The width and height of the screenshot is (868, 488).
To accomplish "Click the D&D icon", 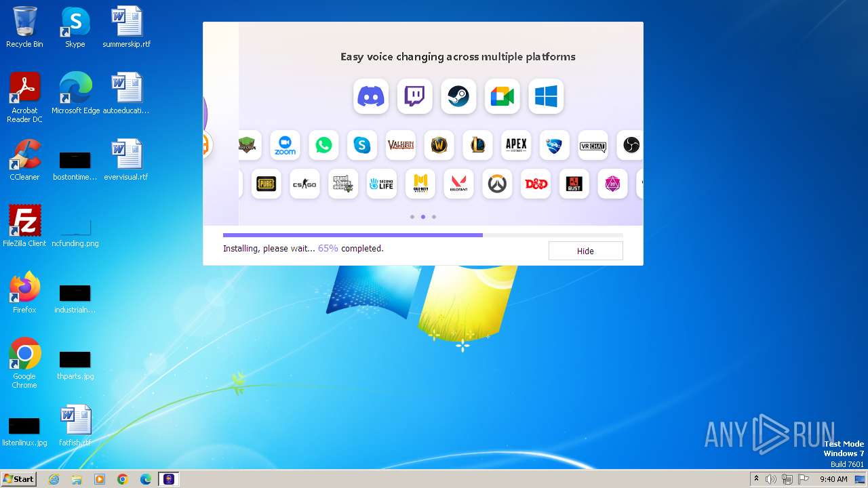I will [536, 184].
